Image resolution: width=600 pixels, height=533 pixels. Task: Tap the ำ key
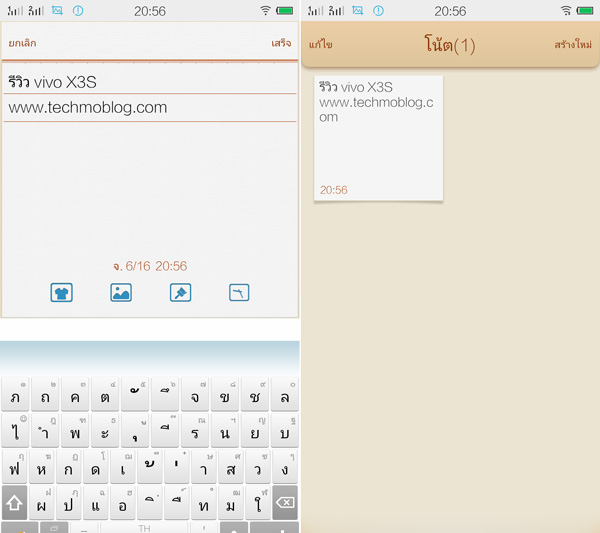click(45, 430)
